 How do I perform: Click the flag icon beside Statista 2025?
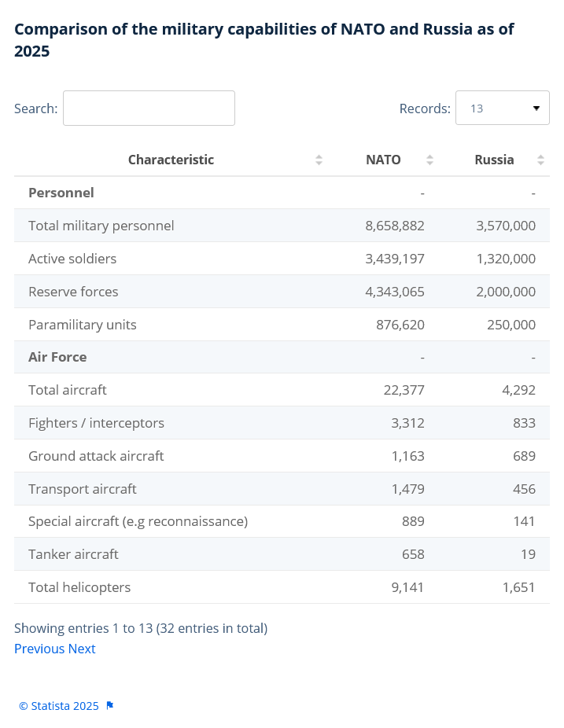pyautogui.click(x=109, y=706)
